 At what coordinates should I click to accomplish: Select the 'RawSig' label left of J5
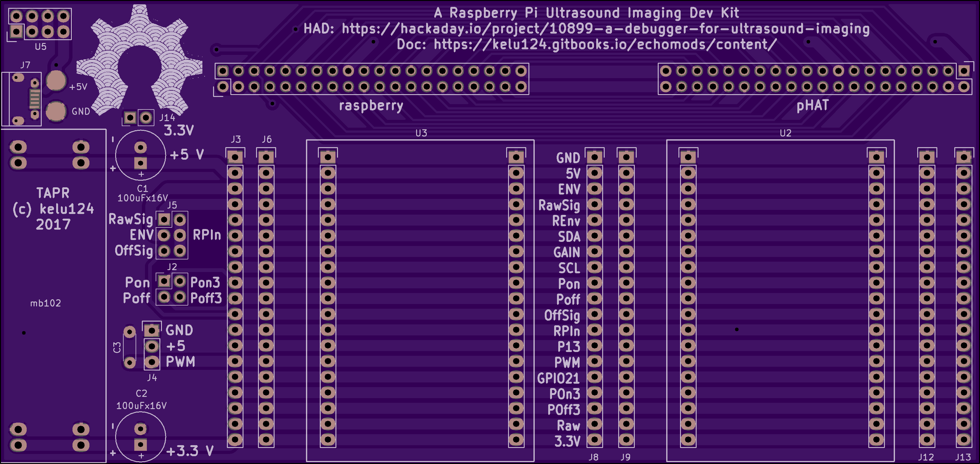pos(131,219)
